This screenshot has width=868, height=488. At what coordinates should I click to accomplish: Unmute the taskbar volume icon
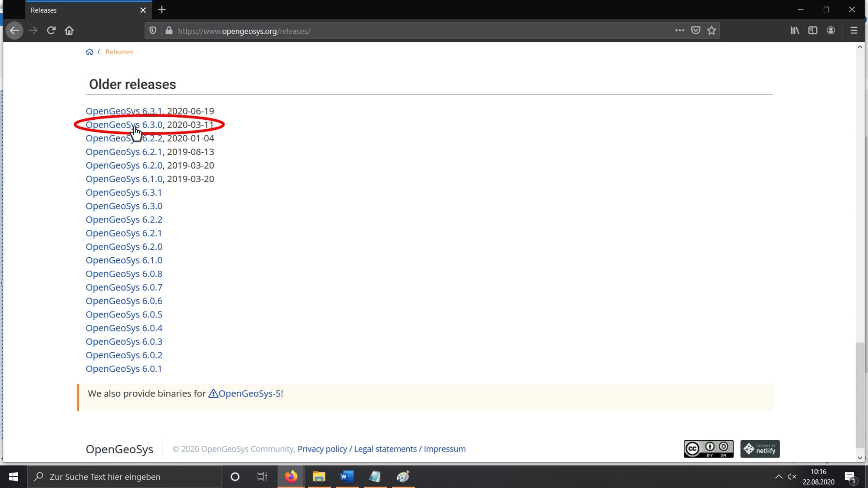792,477
